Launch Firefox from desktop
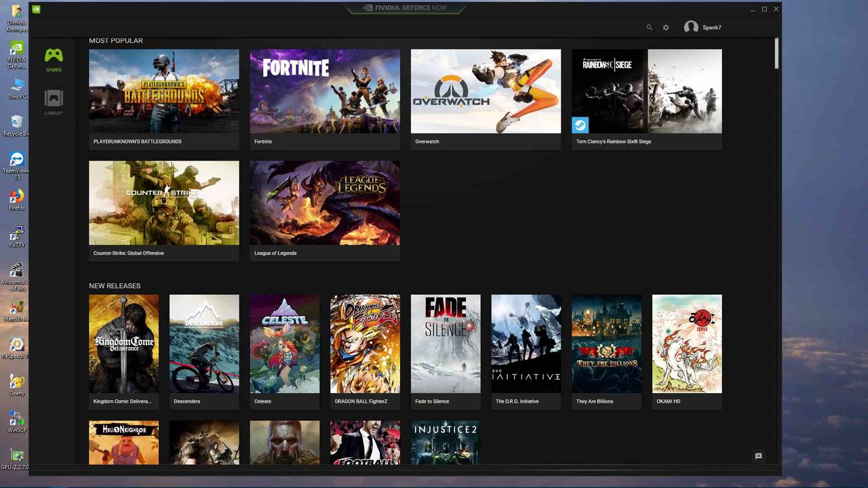868x488 pixels. point(17,200)
